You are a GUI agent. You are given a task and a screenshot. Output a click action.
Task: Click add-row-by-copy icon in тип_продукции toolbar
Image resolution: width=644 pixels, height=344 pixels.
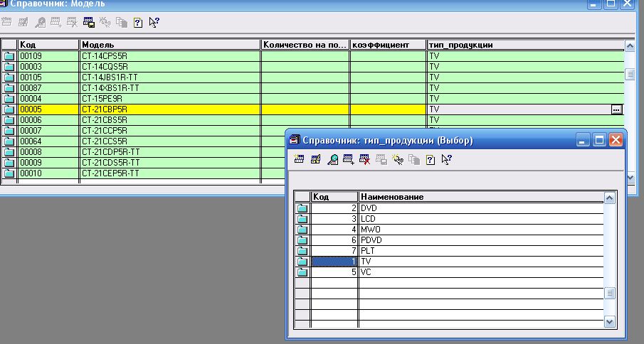348,160
